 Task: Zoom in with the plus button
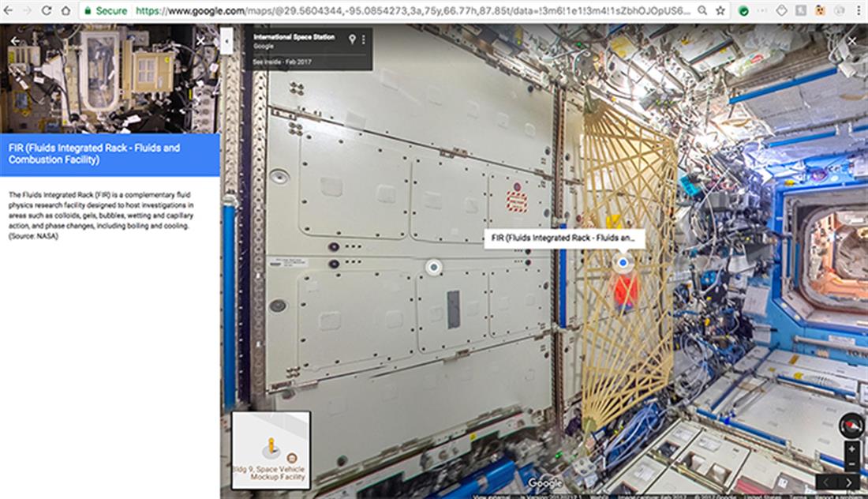pyautogui.click(x=851, y=449)
